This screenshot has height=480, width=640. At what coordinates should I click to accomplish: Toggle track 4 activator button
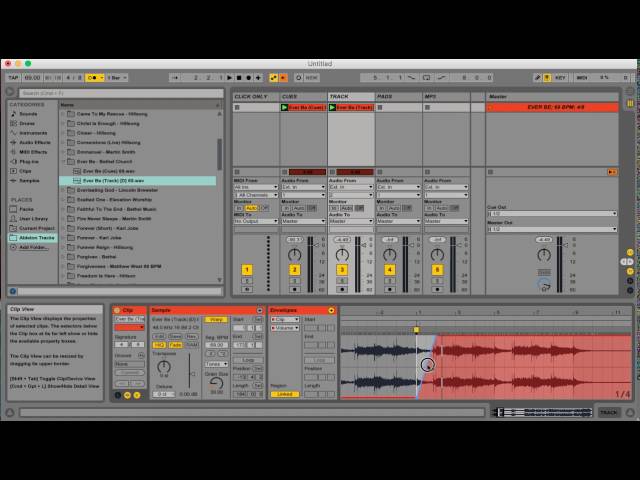[390, 270]
